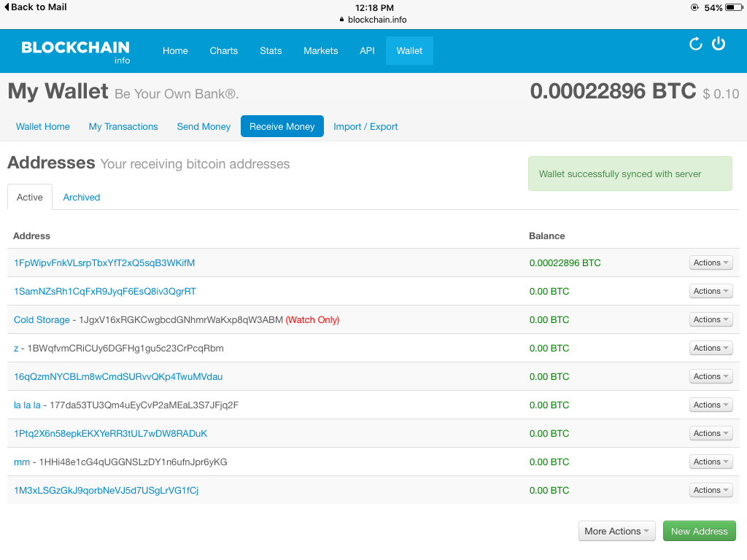Select Receive Money tab
Screen dimensions: 747x560
pyautogui.click(x=282, y=126)
